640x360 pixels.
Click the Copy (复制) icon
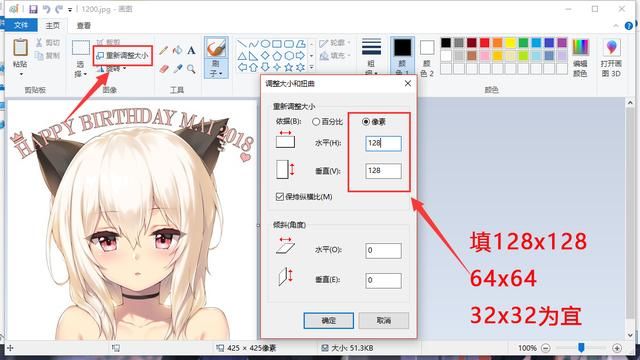39,55
